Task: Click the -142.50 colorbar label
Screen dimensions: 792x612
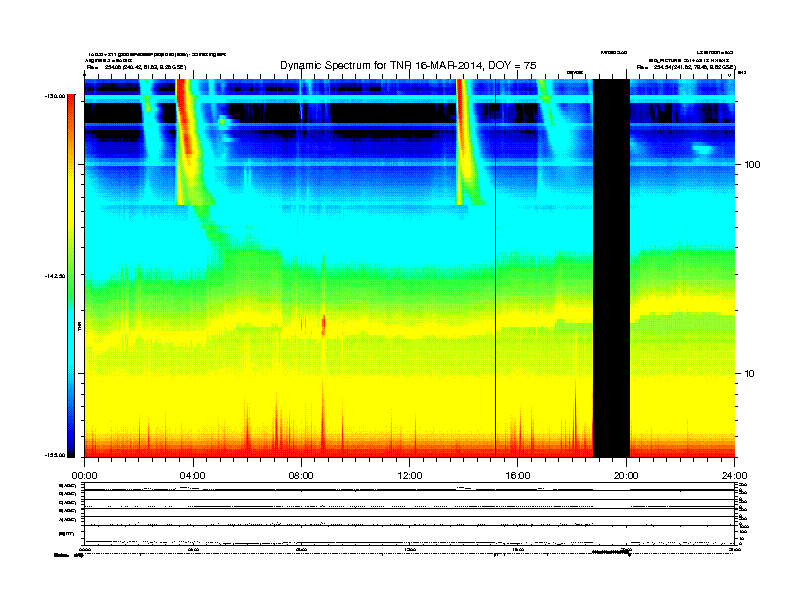Action: pos(55,276)
